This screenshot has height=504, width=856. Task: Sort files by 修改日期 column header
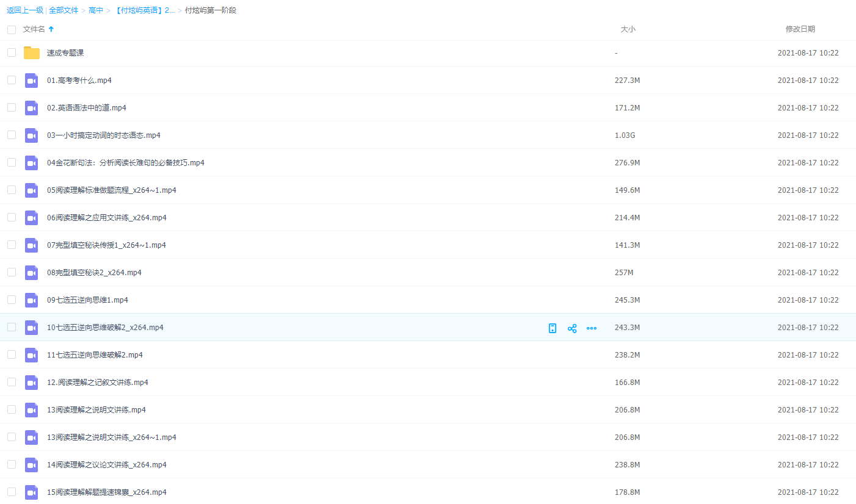click(800, 29)
